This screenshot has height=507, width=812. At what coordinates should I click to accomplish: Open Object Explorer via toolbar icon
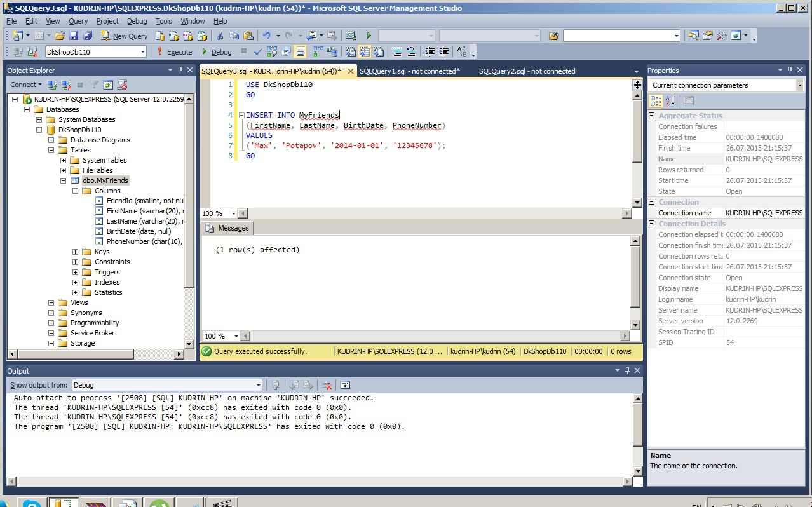(694, 36)
